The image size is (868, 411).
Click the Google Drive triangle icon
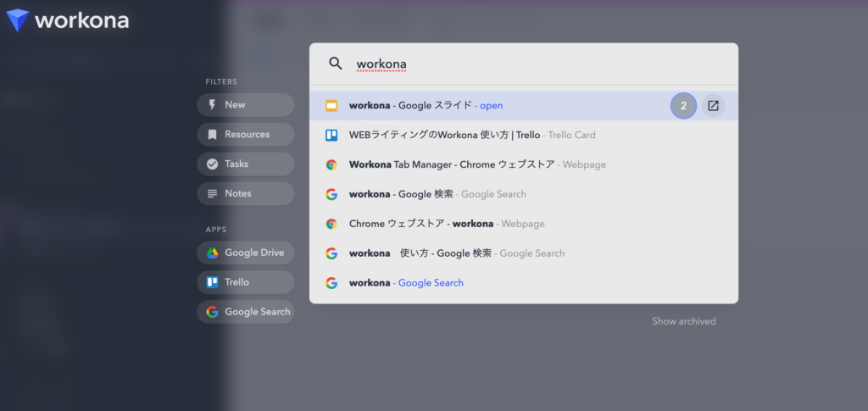click(213, 253)
